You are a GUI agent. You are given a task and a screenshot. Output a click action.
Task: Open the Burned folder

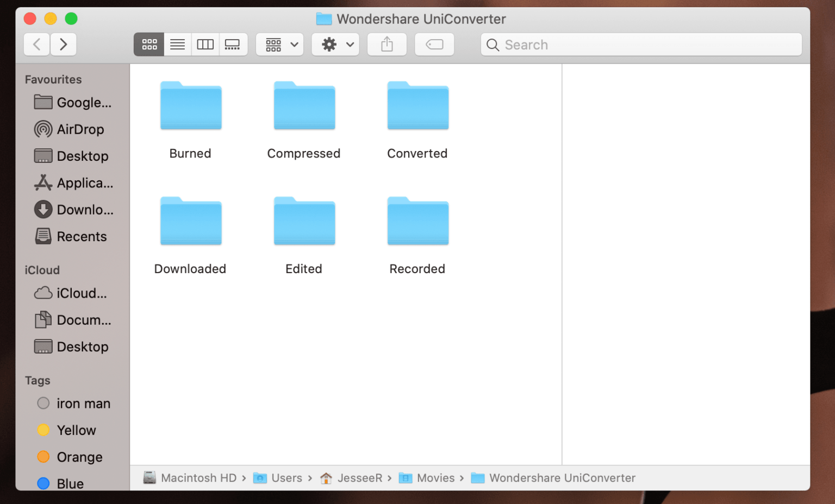point(191,106)
